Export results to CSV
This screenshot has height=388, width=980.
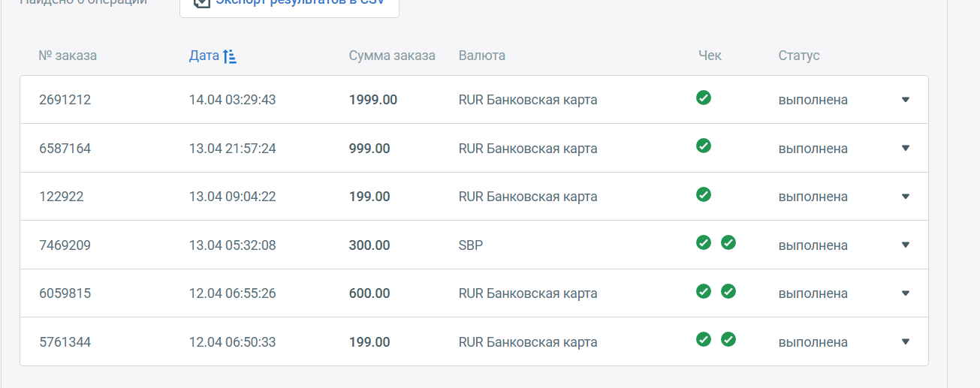tap(300, 4)
